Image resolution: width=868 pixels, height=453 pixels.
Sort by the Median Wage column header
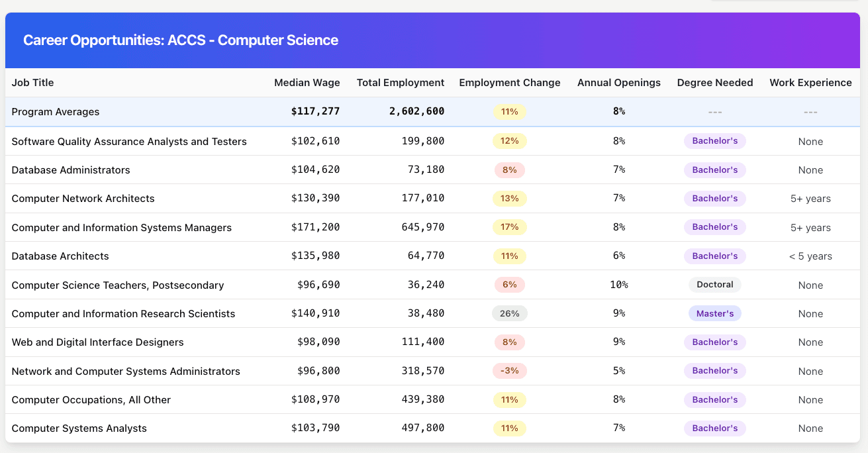[x=307, y=82]
